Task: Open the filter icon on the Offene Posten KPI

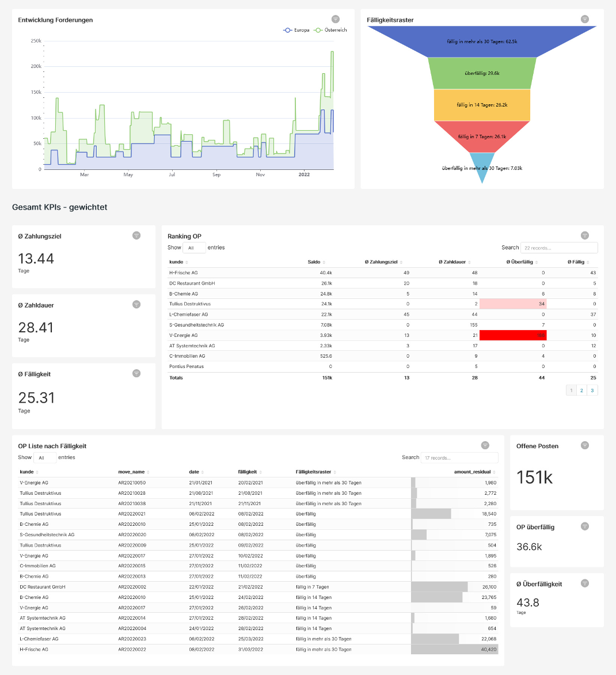Action: 584,445
